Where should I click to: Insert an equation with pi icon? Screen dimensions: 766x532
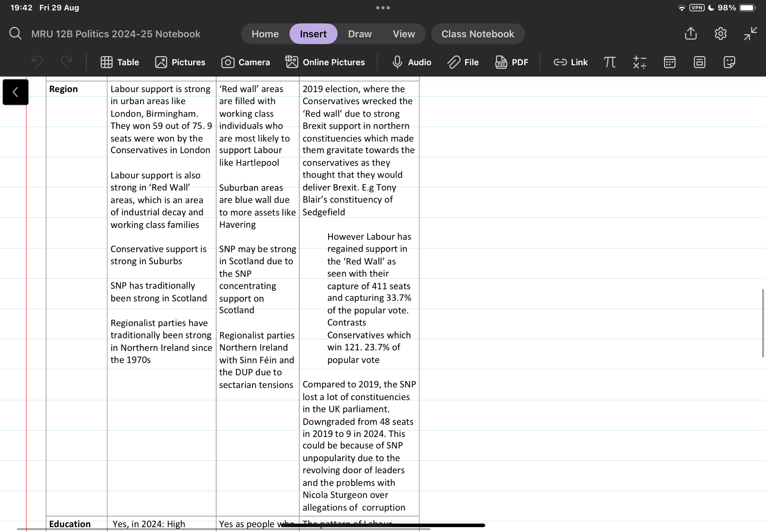[x=610, y=62]
